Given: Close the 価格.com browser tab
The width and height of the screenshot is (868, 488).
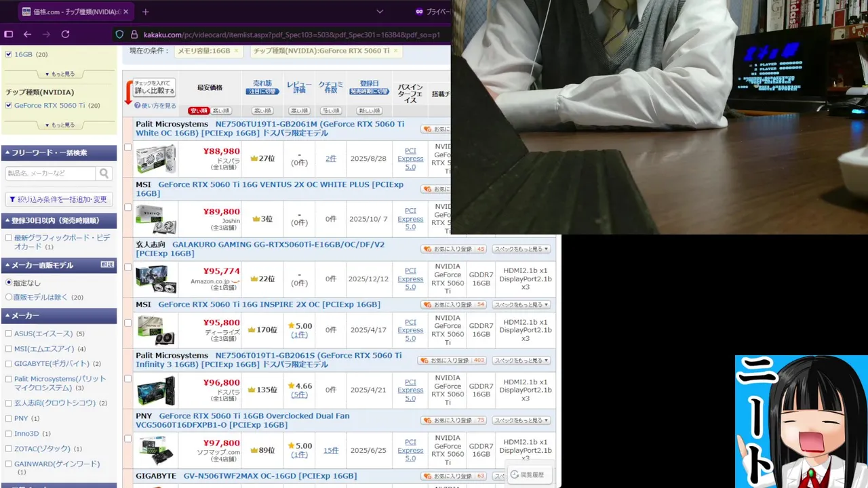Looking at the screenshot, I should [x=126, y=12].
